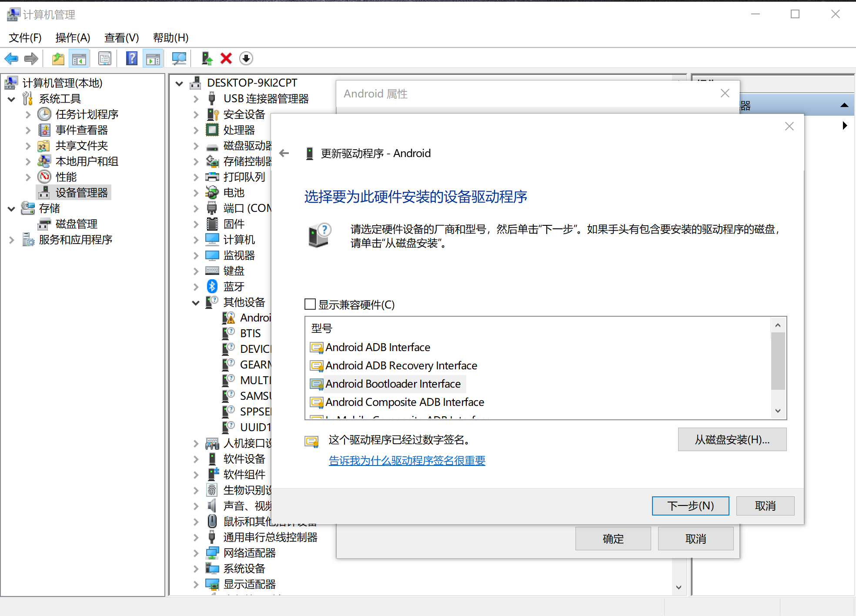856x616 pixels.
Task: Expand the USB 连接器管理器 node
Action: (x=195, y=99)
